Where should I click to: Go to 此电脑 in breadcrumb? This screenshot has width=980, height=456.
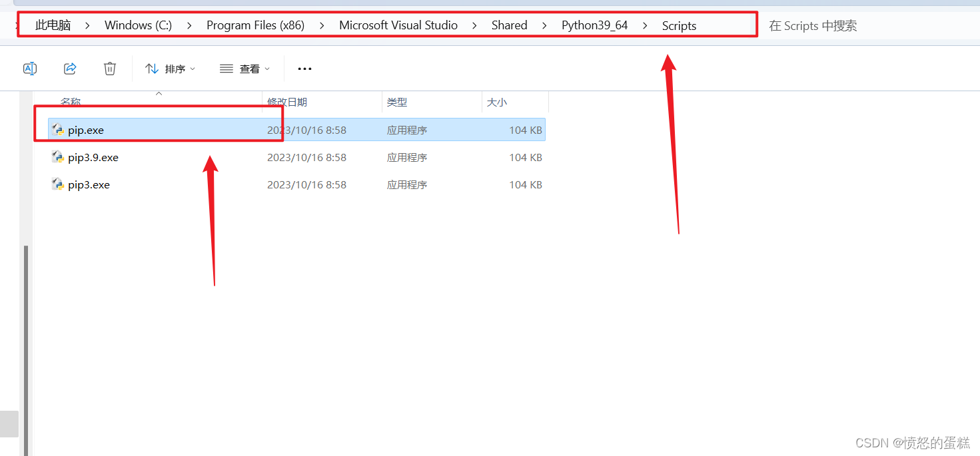pyautogui.click(x=53, y=25)
